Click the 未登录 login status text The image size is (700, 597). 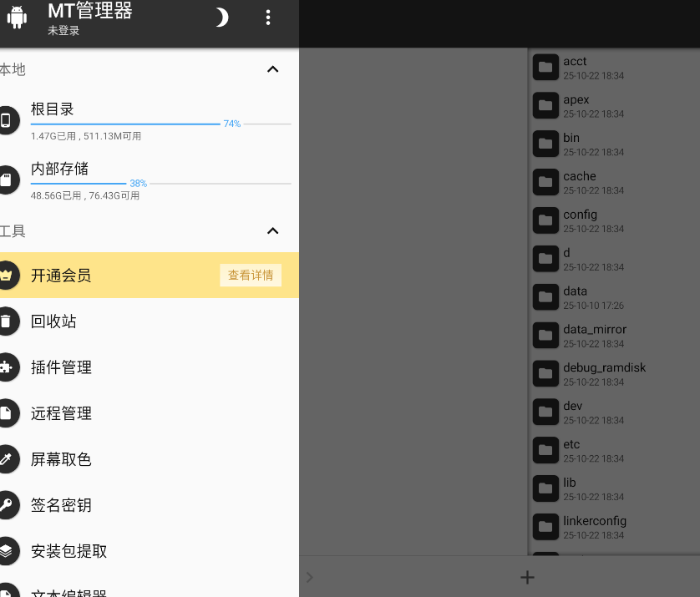click(63, 31)
